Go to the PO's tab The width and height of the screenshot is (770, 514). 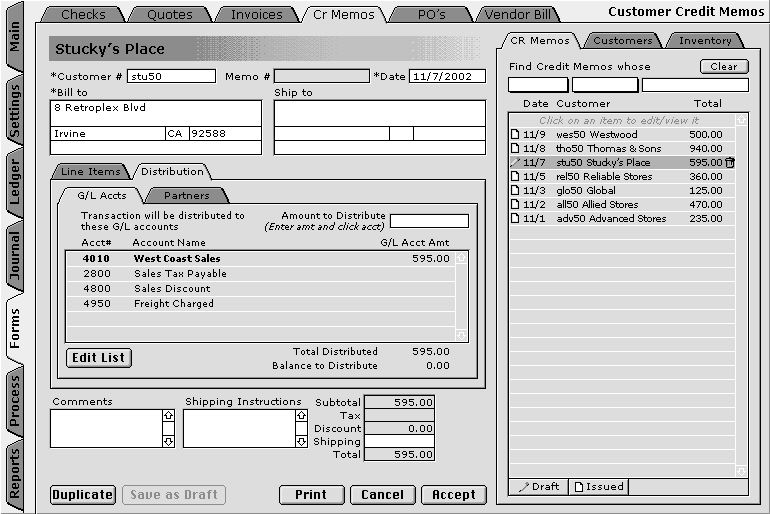coord(432,15)
